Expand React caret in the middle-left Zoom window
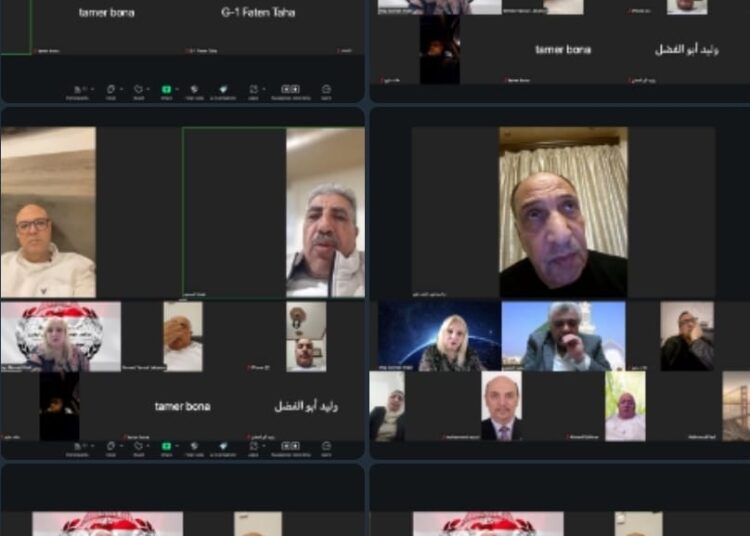750x536 pixels. pos(149,446)
